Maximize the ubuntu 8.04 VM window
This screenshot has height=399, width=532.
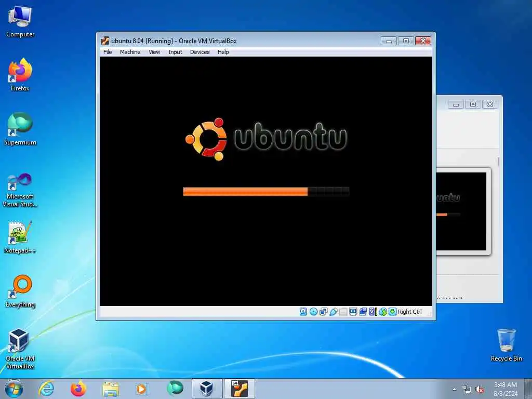[406, 41]
